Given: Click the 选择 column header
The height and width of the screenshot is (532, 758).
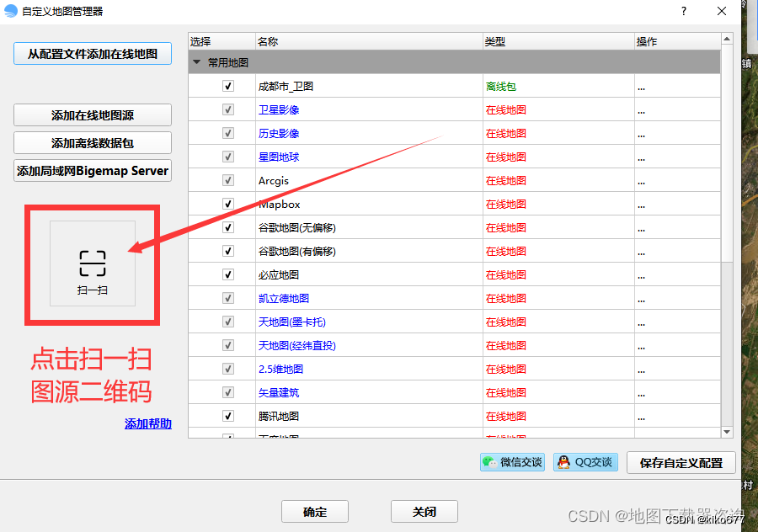Looking at the screenshot, I should (222, 41).
